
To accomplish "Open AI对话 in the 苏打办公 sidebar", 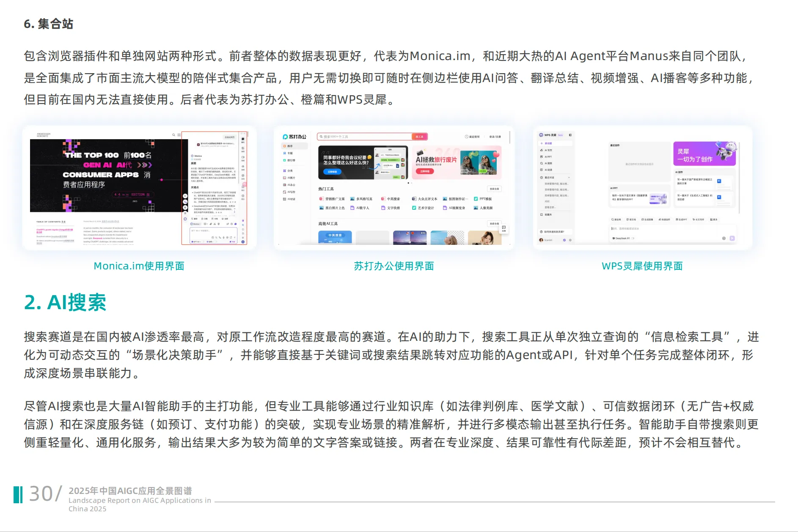I will pos(290,199).
